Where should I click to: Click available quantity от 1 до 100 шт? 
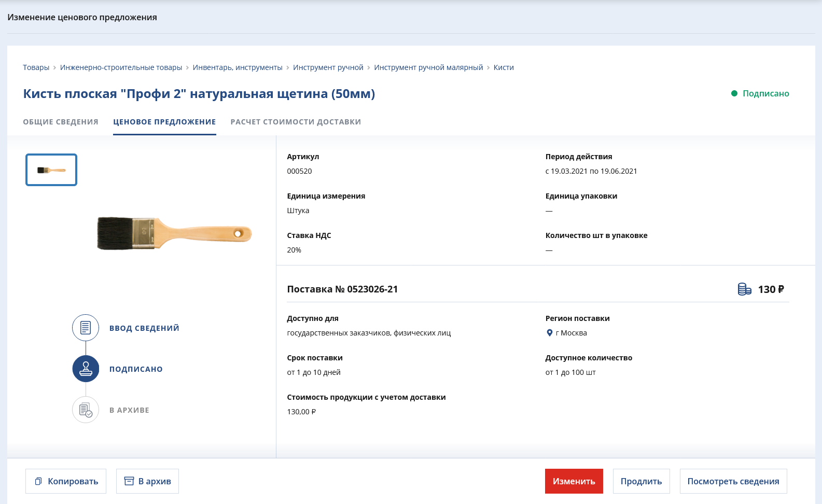click(x=570, y=372)
